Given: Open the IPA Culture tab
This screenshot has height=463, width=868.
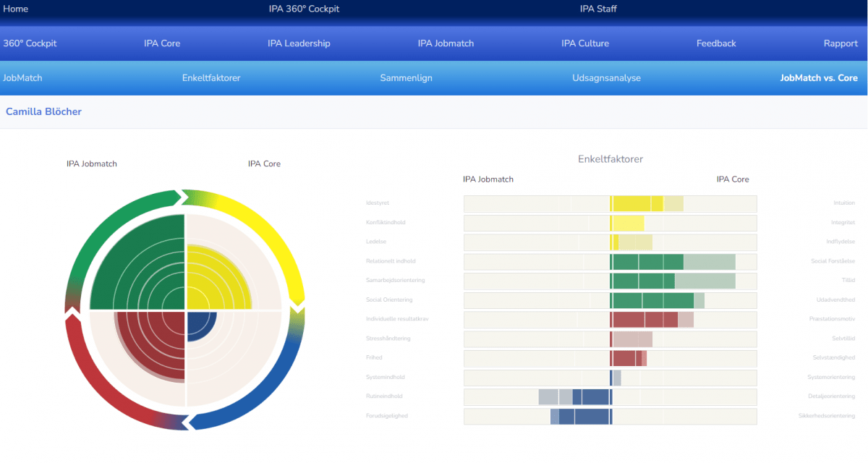Looking at the screenshot, I should tap(585, 43).
